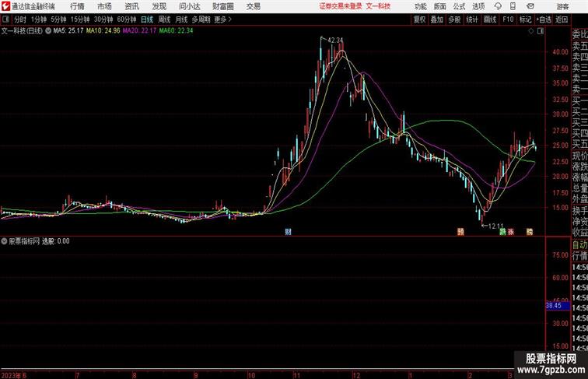
Task: Toggle the panel layout icon left of 分时
Action: [x=5, y=19]
